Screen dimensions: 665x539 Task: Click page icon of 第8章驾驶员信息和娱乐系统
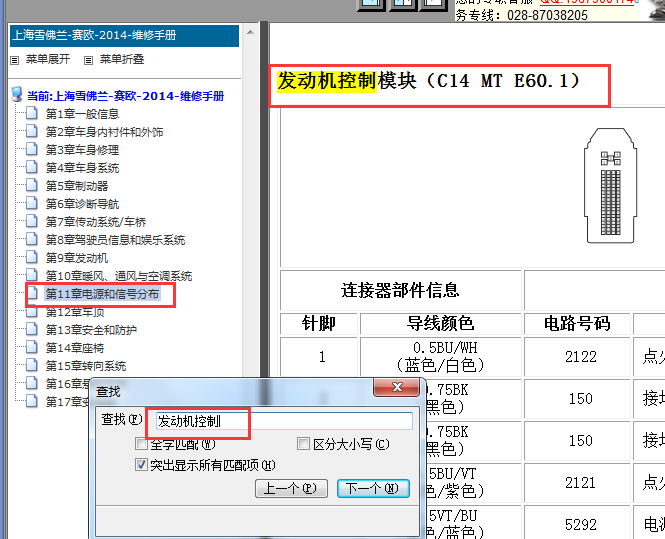coord(32,239)
